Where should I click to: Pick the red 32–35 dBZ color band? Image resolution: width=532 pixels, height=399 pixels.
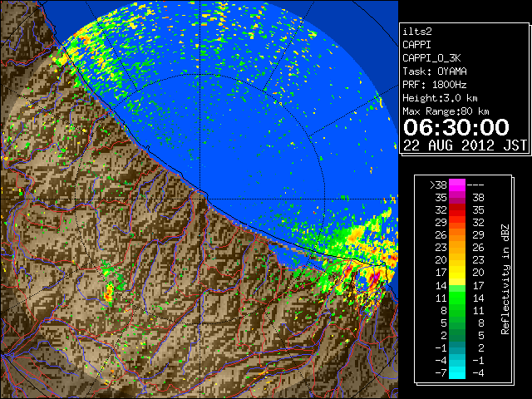pos(457,210)
